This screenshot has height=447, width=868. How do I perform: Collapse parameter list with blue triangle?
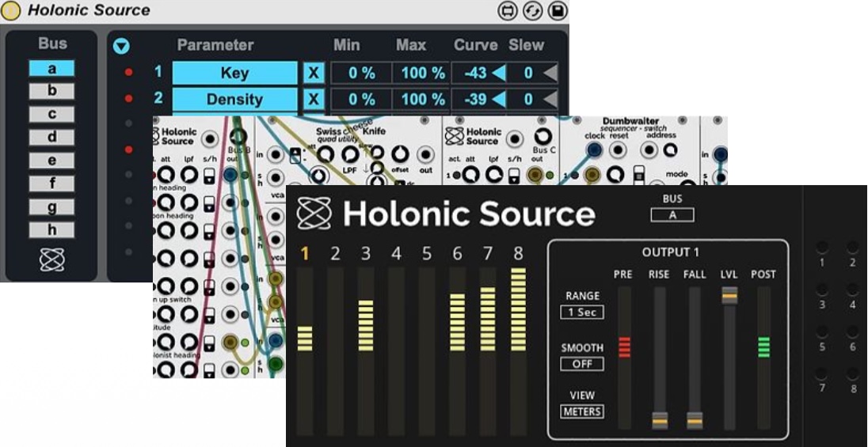coord(121,46)
